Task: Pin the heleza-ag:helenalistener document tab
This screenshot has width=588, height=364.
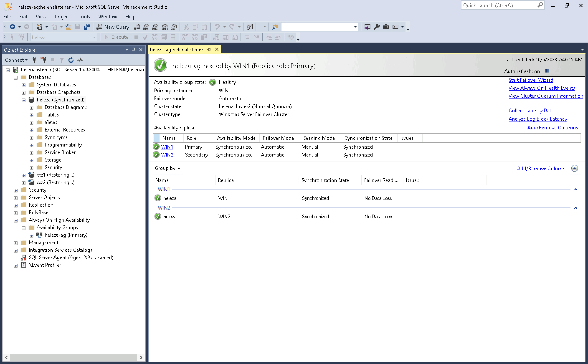Action: 209,50
